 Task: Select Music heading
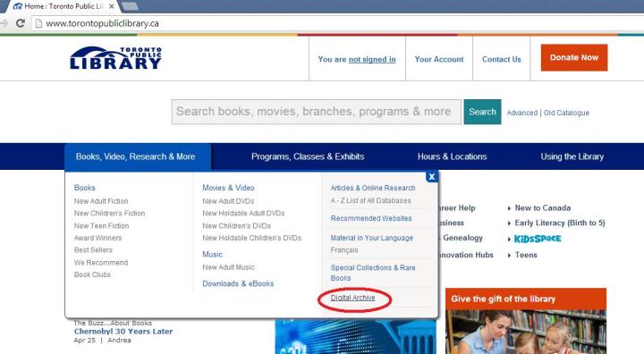(x=212, y=255)
